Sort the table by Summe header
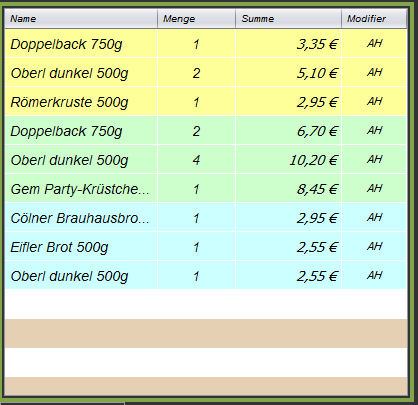The image size is (418, 405). point(289,19)
